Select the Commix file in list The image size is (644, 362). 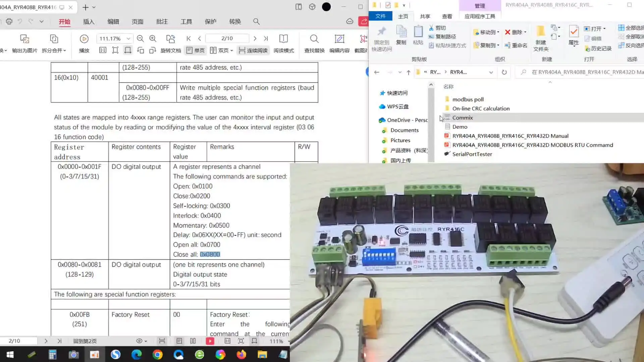point(462,118)
